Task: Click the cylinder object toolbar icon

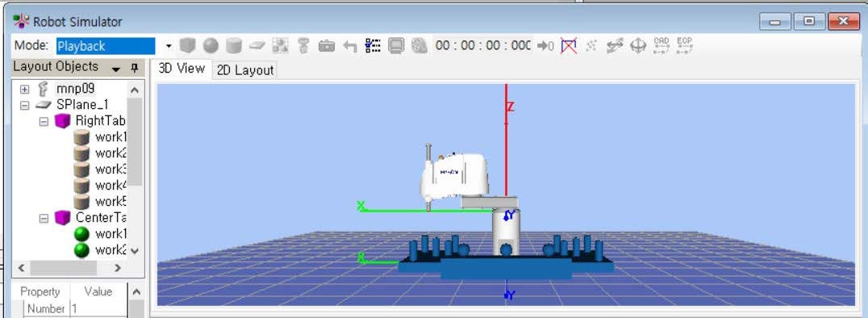Action: point(234,45)
